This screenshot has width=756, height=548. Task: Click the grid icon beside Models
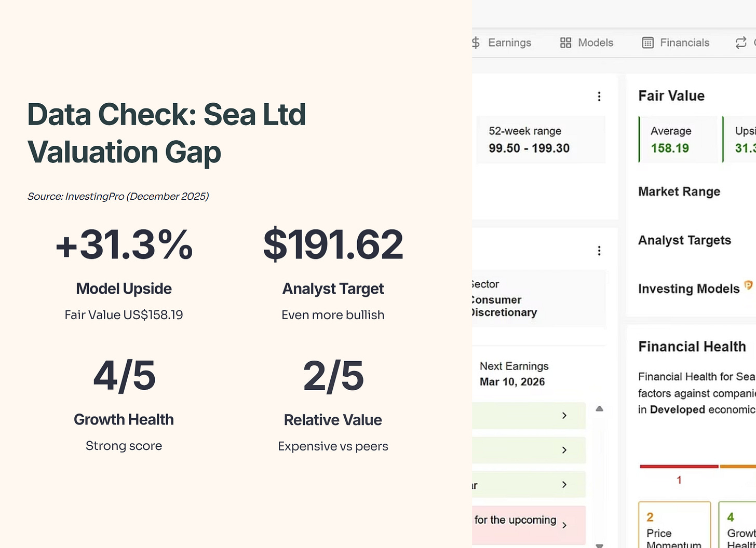(x=565, y=43)
